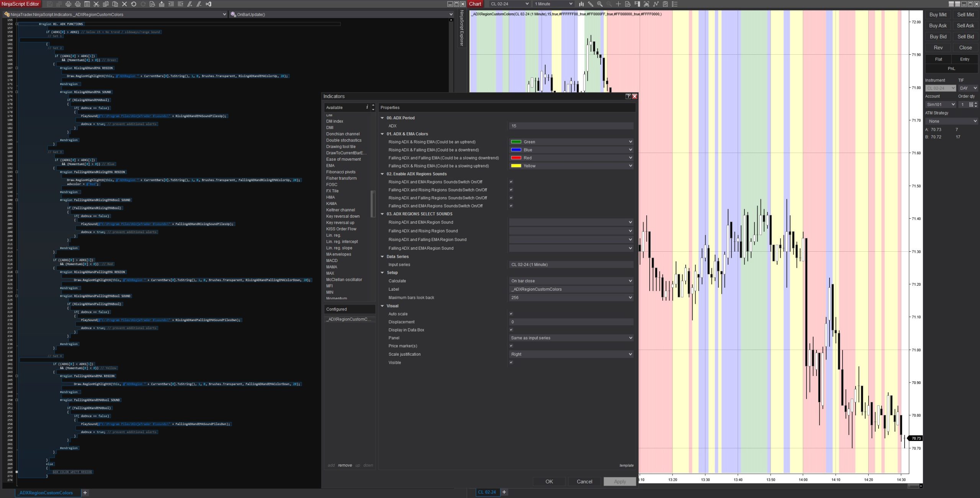Click the Apply button in the Indicators dialog
980x498 pixels.
(x=620, y=481)
